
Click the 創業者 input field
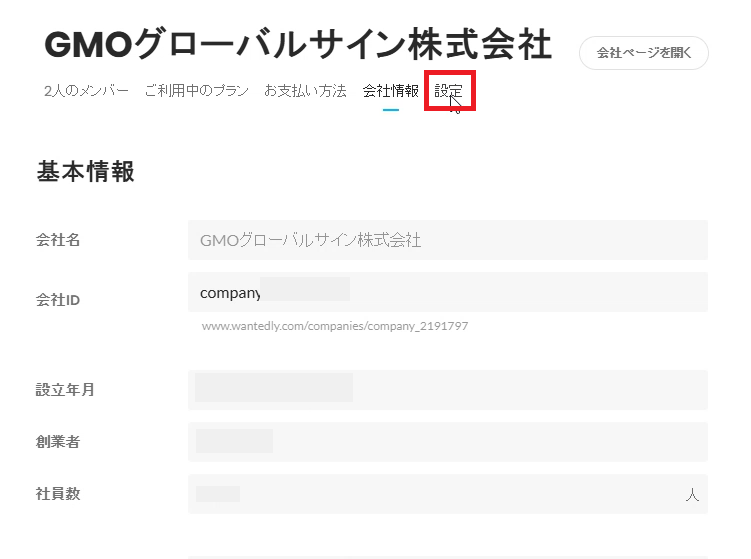[x=448, y=442]
